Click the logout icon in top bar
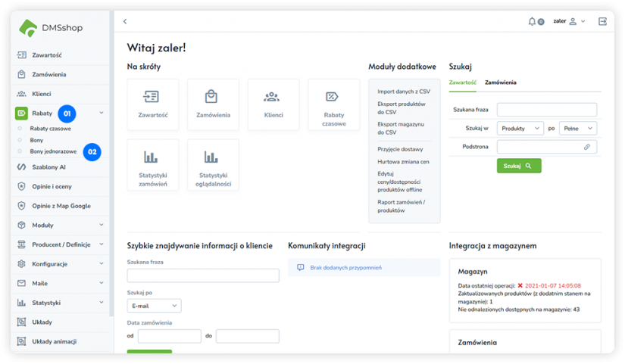The image size is (625, 364). 602,21
